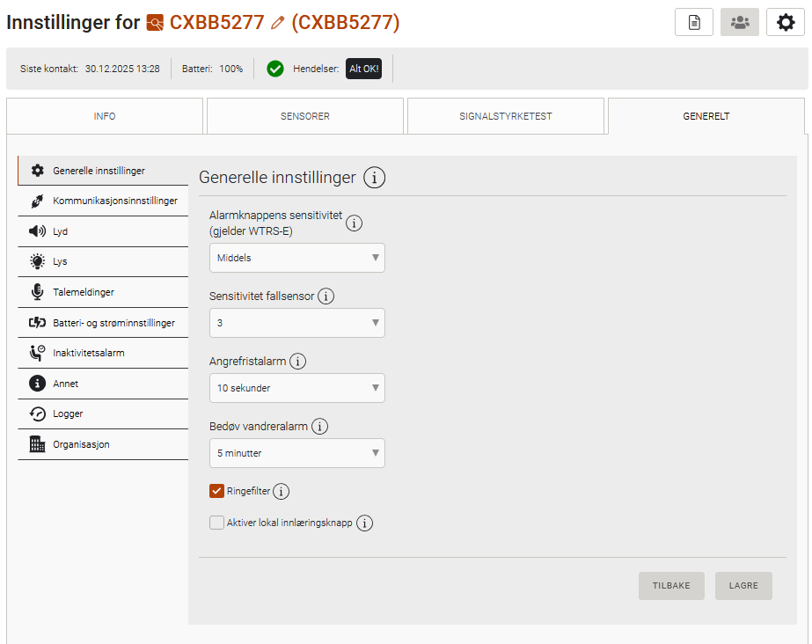
Task: Switch to the SENSORER tab
Action: pyautogui.click(x=305, y=116)
